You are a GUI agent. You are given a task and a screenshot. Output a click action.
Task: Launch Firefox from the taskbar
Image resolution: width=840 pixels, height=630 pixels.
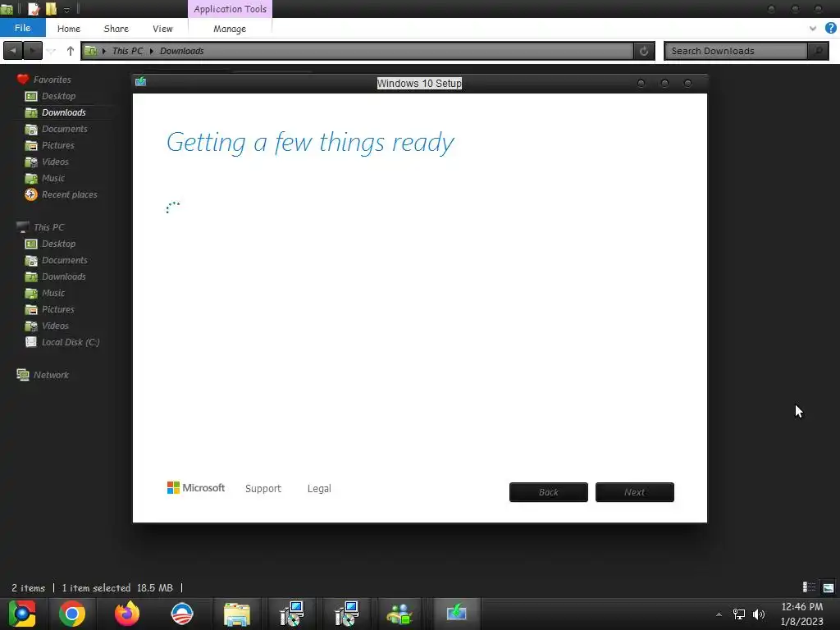(127, 614)
